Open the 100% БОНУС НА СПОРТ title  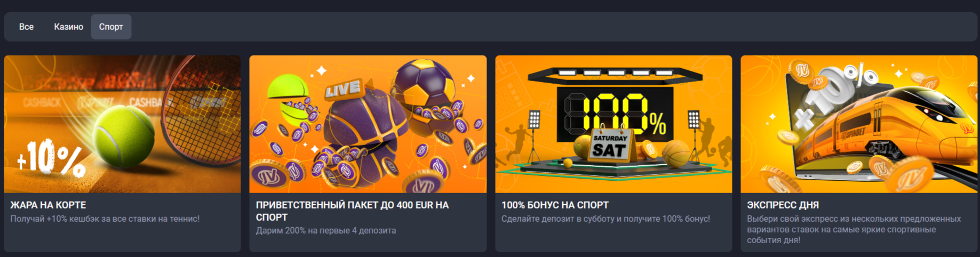click(x=555, y=205)
